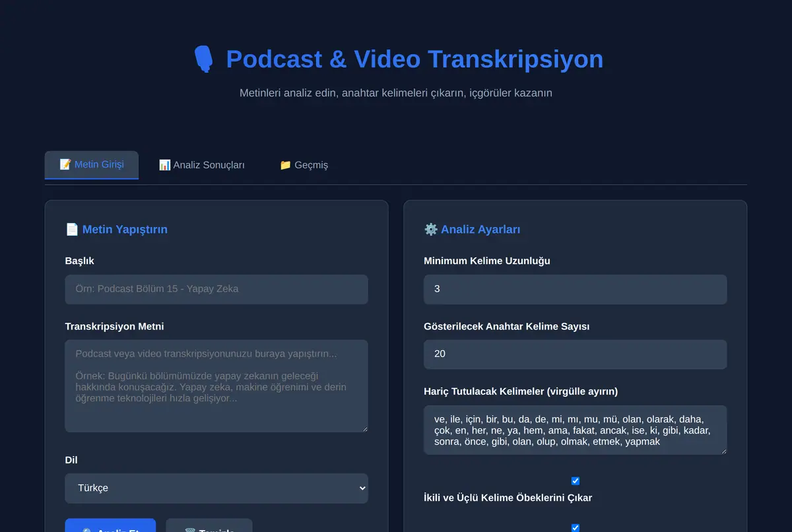The width and height of the screenshot is (792, 532).
Task: Open the Dil language dropdown
Action: pos(216,488)
